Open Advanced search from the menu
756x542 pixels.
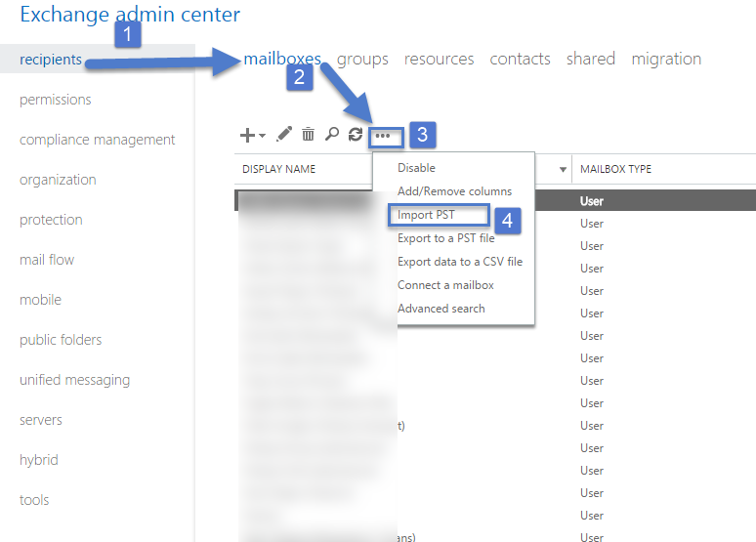tap(441, 309)
